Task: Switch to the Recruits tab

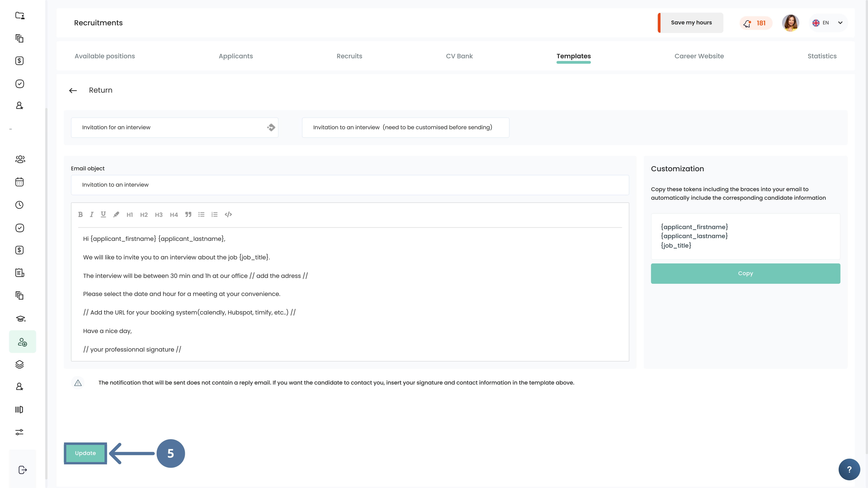Action: click(349, 56)
